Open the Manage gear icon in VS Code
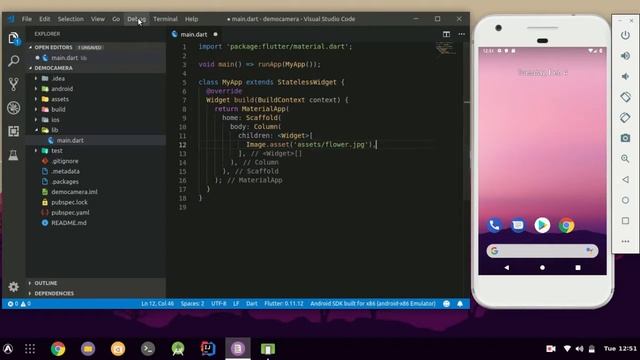Screen dimensions: 640x360 (13, 287)
